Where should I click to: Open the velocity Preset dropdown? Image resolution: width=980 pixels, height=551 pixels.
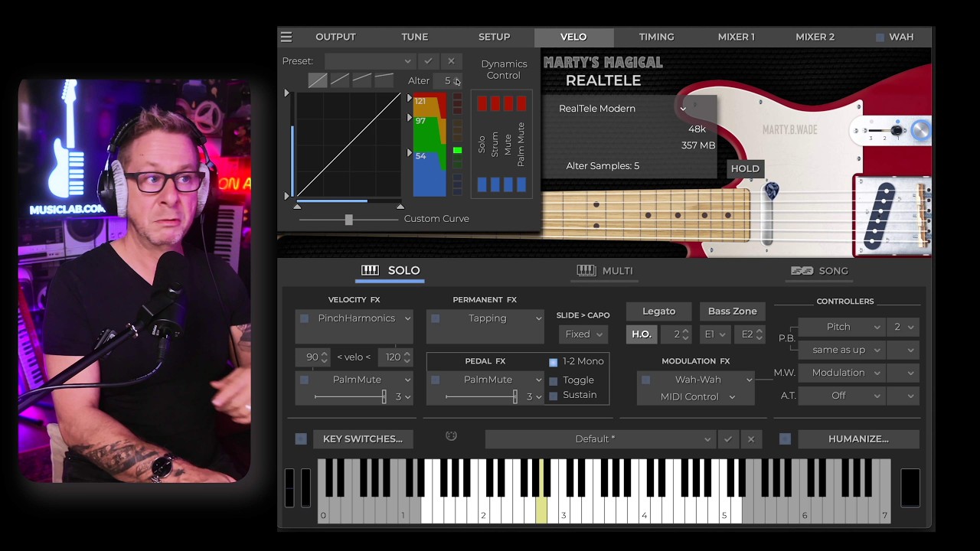[x=369, y=61]
